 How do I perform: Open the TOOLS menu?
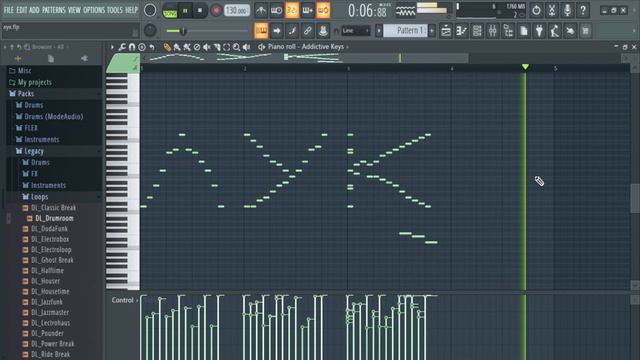[x=115, y=10]
